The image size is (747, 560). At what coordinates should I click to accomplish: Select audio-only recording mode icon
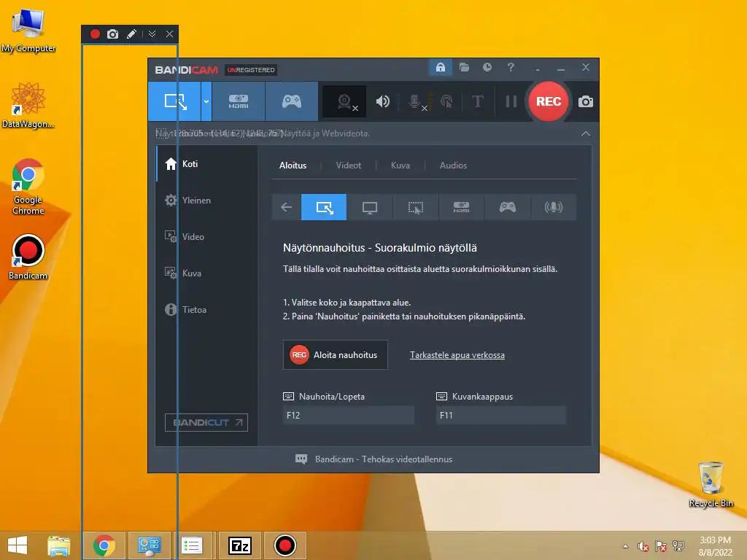pos(553,207)
